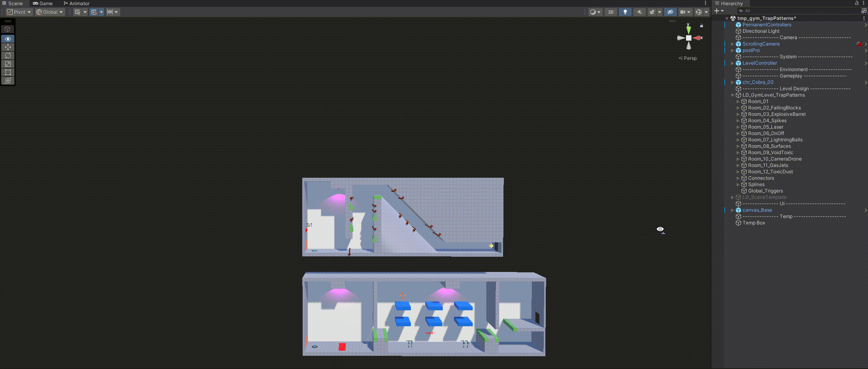Viewport: 868px width, 369px height.
Task: Open the Pivot handle position dropdown
Action: [x=19, y=12]
